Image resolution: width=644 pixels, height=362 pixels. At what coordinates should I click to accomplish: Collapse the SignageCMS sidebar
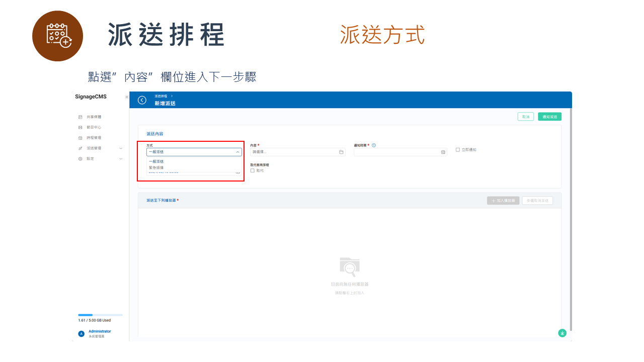point(126,97)
